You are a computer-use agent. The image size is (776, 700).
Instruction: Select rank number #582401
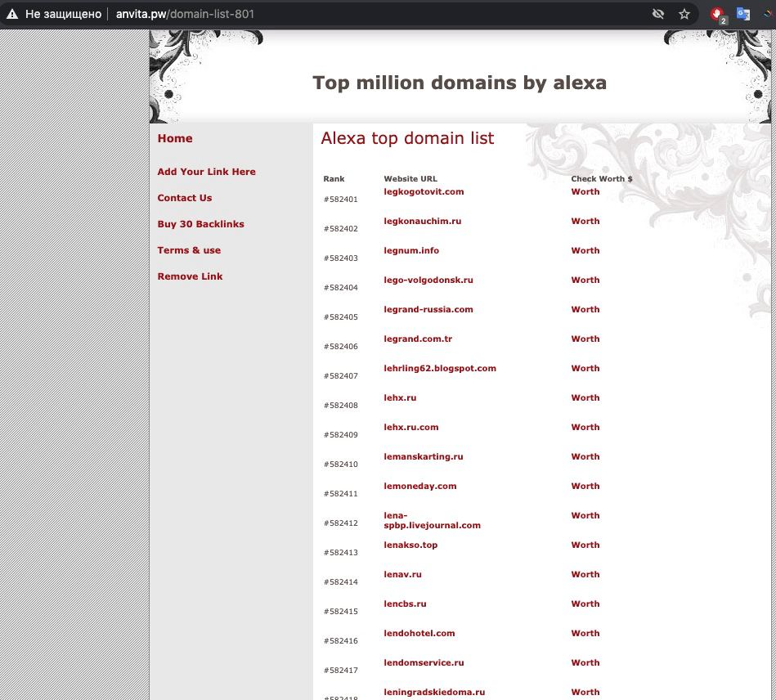click(340, 200)
